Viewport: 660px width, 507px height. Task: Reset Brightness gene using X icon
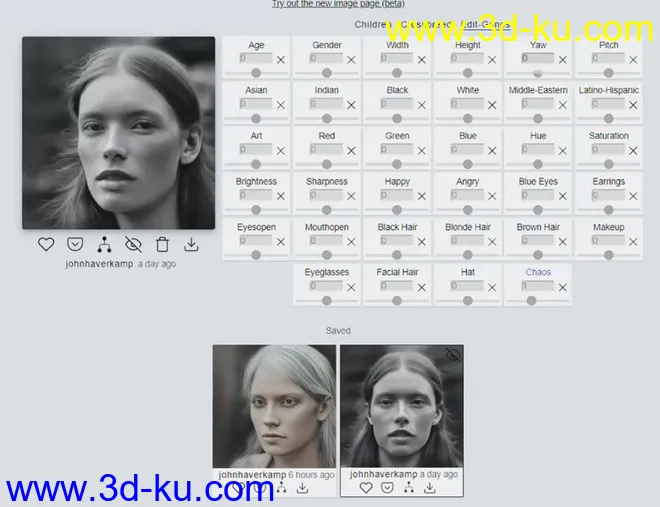(x=281, y=196)
